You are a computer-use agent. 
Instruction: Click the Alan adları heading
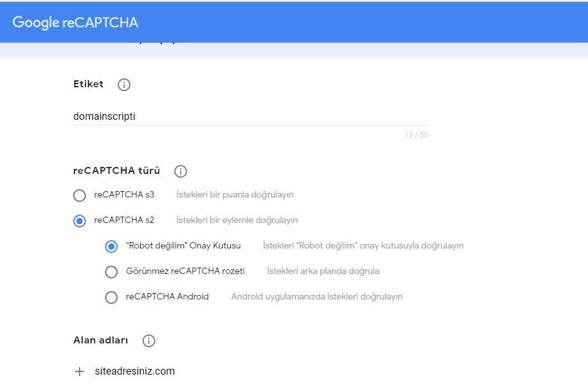(101, 340)
